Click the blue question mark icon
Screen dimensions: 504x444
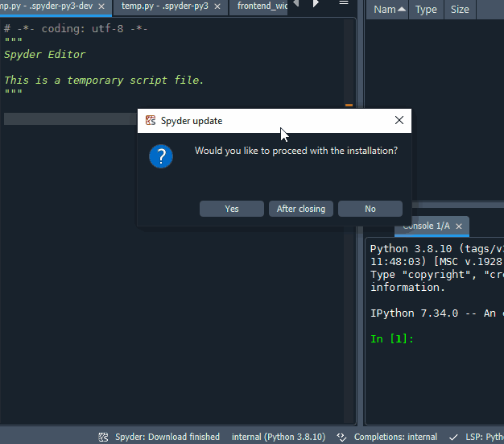point(161,156)
